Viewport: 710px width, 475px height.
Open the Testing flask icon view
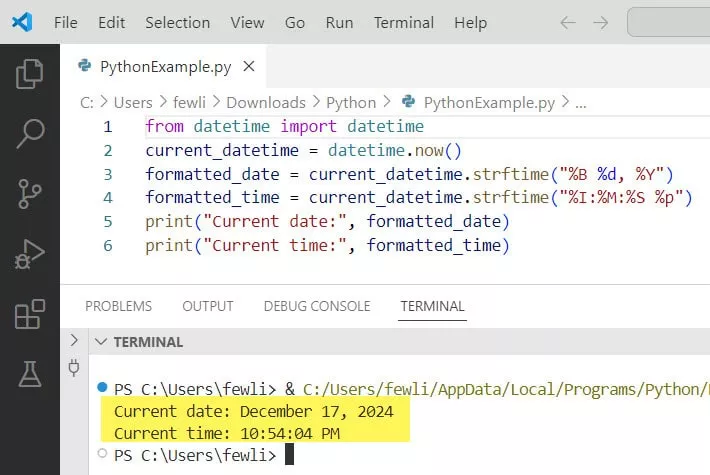pyautogui.click(x=30, y=374)
